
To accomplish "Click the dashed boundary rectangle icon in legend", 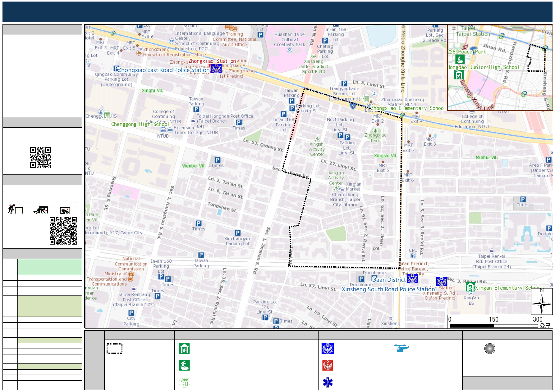I will point(114,349).
